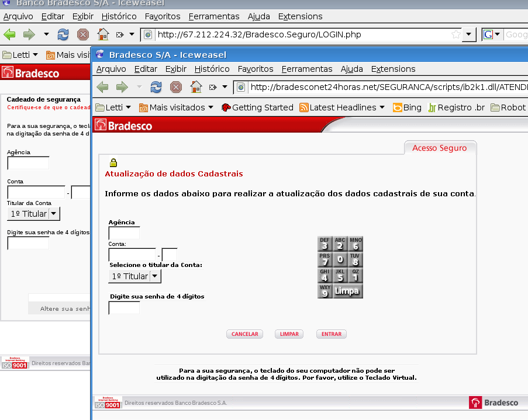Click the ENTRAR button
Screen dimensions: 528x420
(332, 334)
